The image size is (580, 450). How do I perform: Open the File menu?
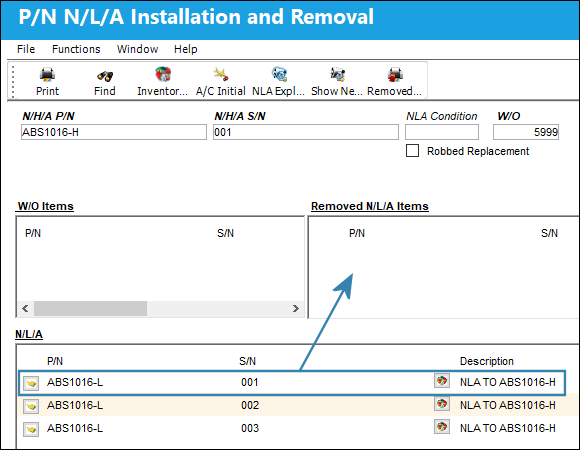pos(26,49)
